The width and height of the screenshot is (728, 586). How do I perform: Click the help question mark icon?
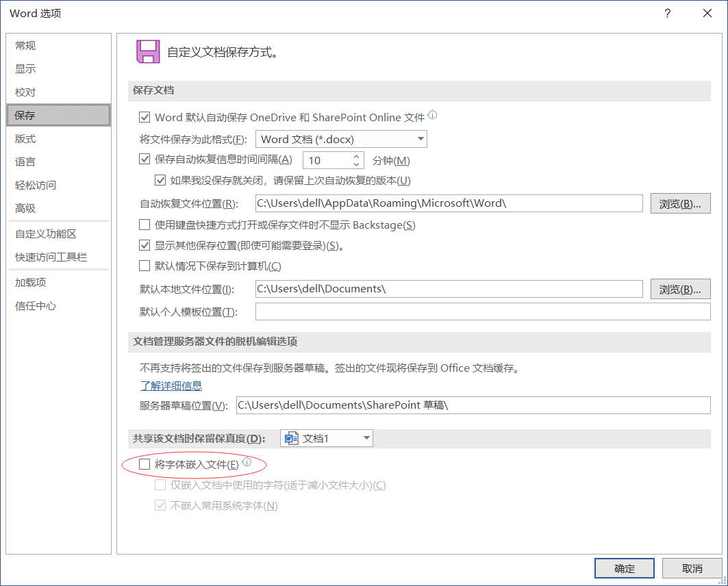pos(667,13)
